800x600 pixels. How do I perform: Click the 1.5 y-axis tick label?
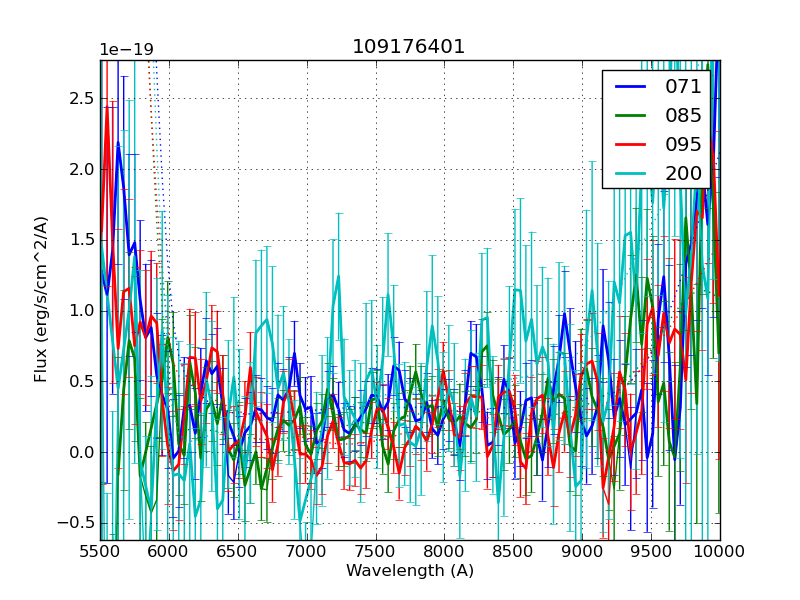click(x=81, y=240)
